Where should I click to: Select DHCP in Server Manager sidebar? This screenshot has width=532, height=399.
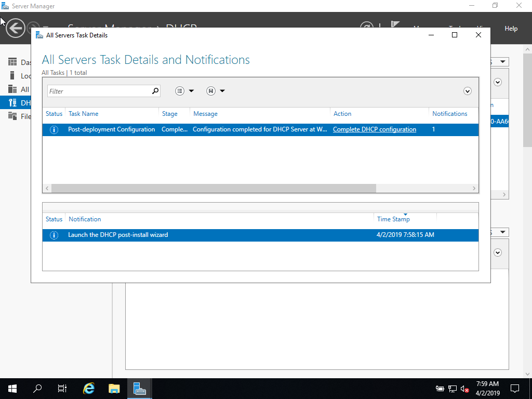click(16, 102)
